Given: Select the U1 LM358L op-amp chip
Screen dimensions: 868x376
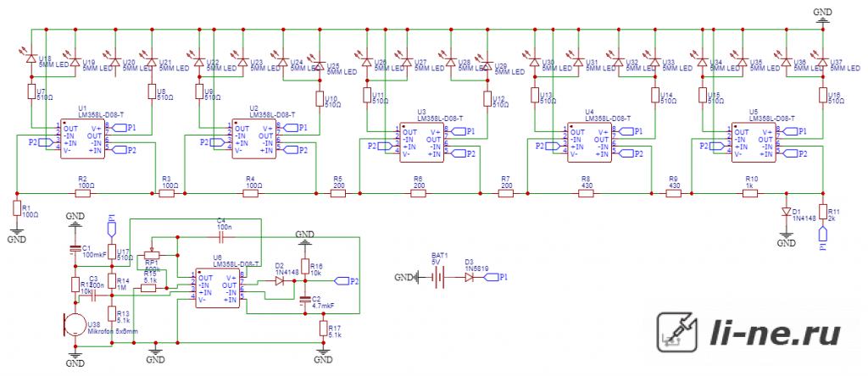Looking at the screenshot, I should (81, 139).
